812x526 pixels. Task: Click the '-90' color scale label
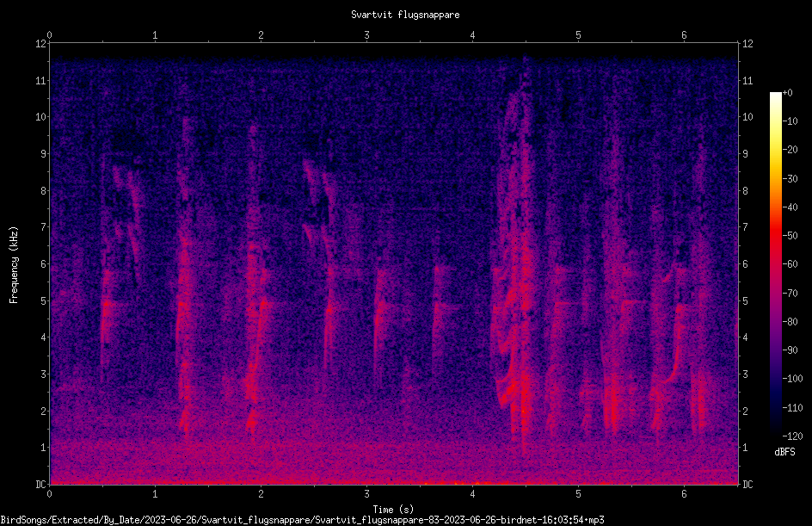(790, 350)
